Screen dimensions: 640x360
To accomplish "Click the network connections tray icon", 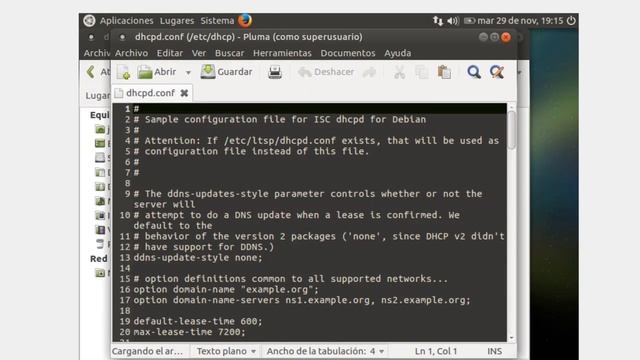I will (x=438, y=21).
